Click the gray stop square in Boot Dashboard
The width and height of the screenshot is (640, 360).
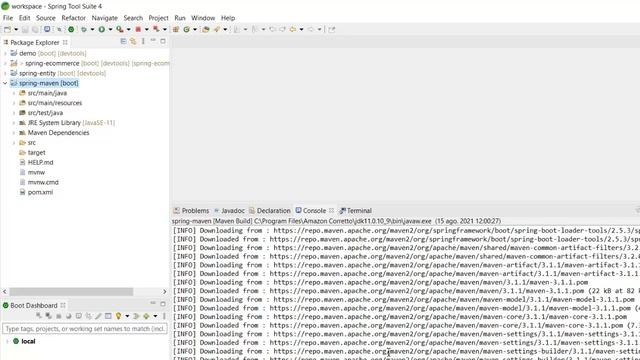[x=58, y=316]
